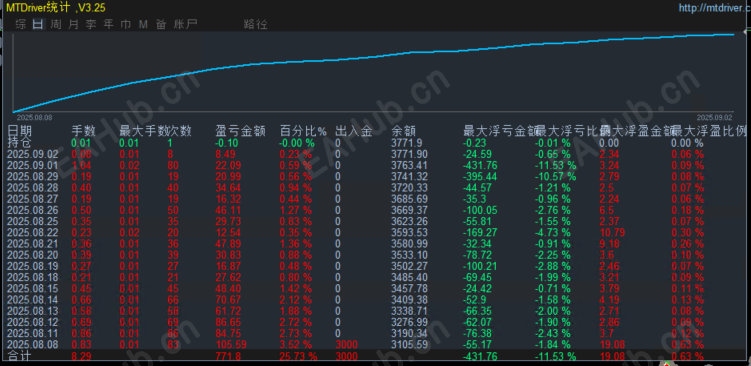Open the 月 monthly tab

(73, 24)
